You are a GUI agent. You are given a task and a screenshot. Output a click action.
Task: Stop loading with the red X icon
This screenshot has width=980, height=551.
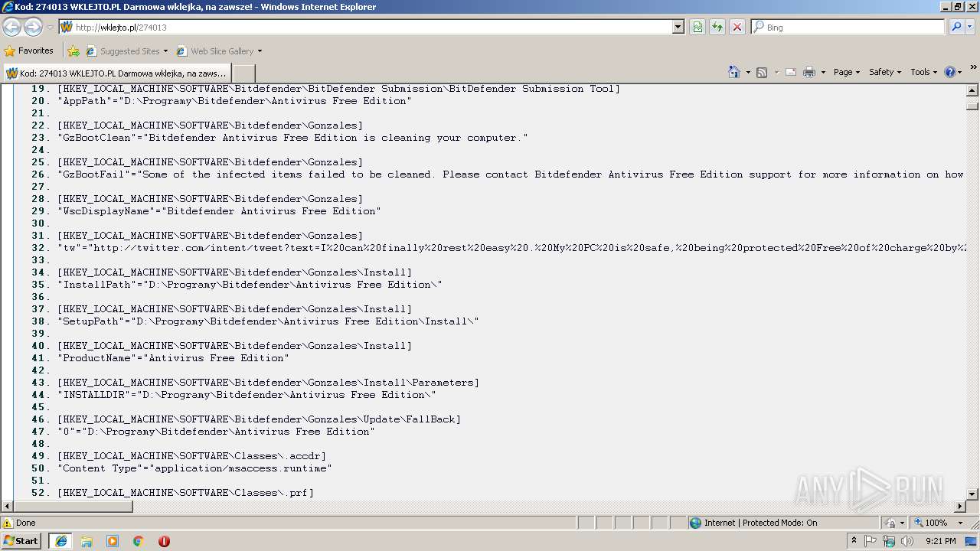point(737,27)
